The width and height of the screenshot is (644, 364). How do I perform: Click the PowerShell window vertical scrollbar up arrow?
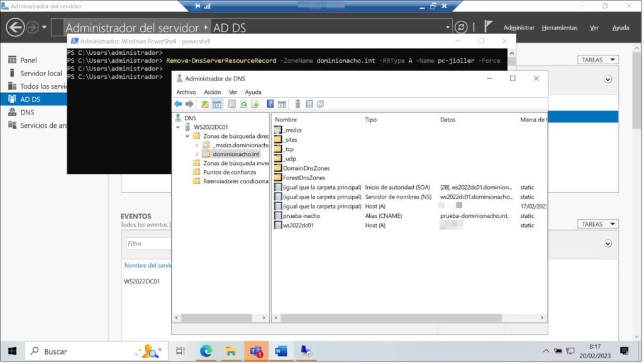coord(512,54)
